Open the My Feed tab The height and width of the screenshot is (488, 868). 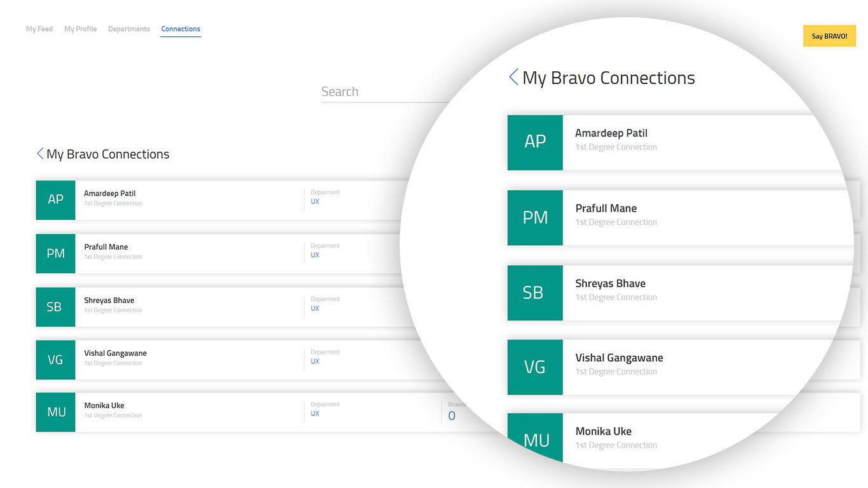[x=39, y=29]
